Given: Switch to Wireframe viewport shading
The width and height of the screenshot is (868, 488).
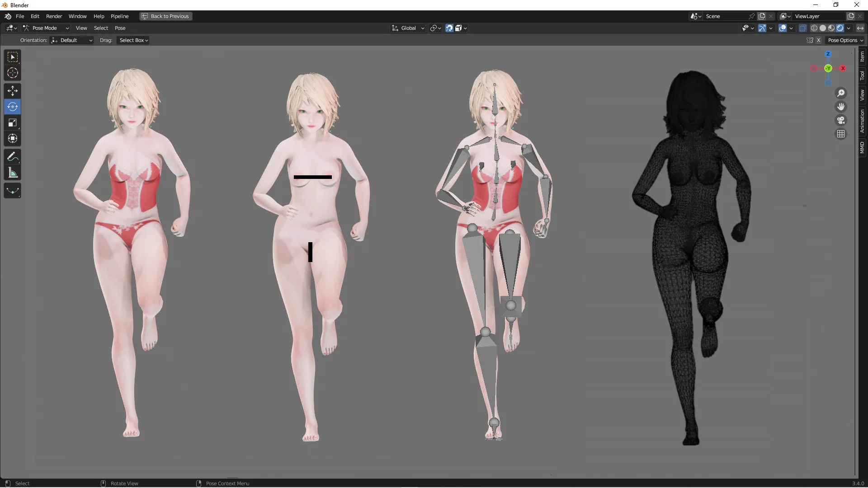Looking at the screenshot, I should tap(815, 28).
